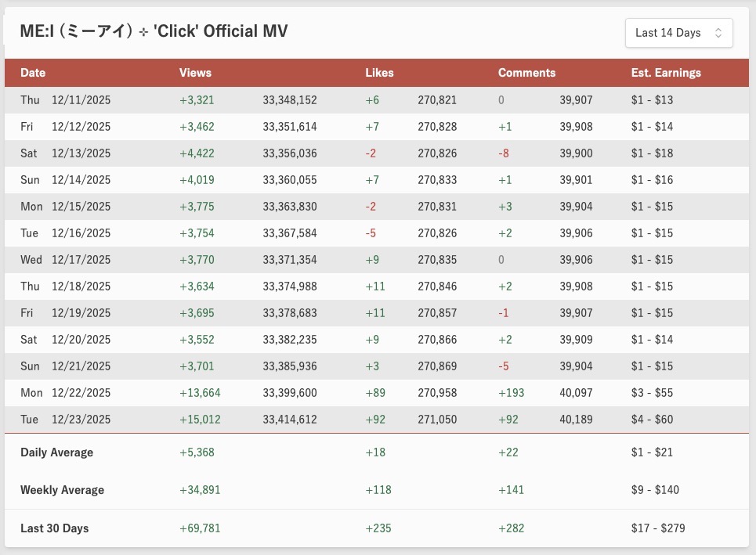Select the 33,414,612 total views figure
The width and height of the screenshot is (756, 555).
[290, 420]
